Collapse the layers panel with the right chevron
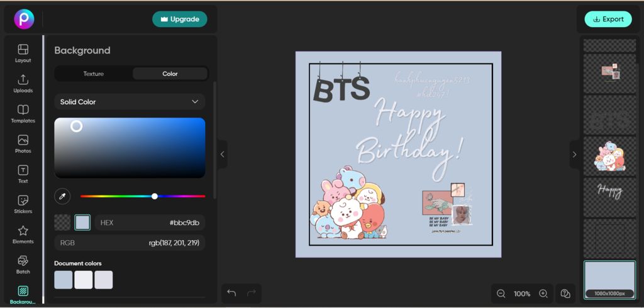Viewport: 644px width, 308px height. tap(574, 155)
